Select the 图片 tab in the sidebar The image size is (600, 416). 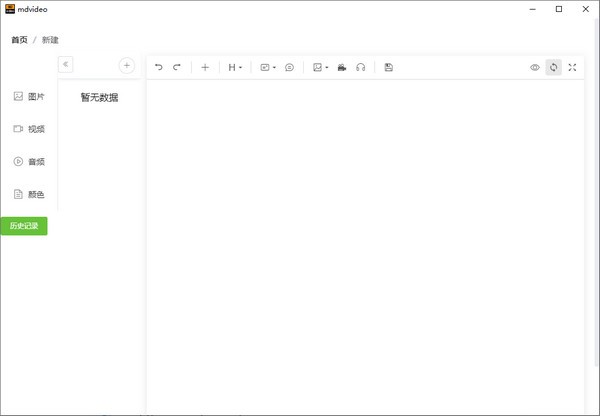click(x=29, y=96)
